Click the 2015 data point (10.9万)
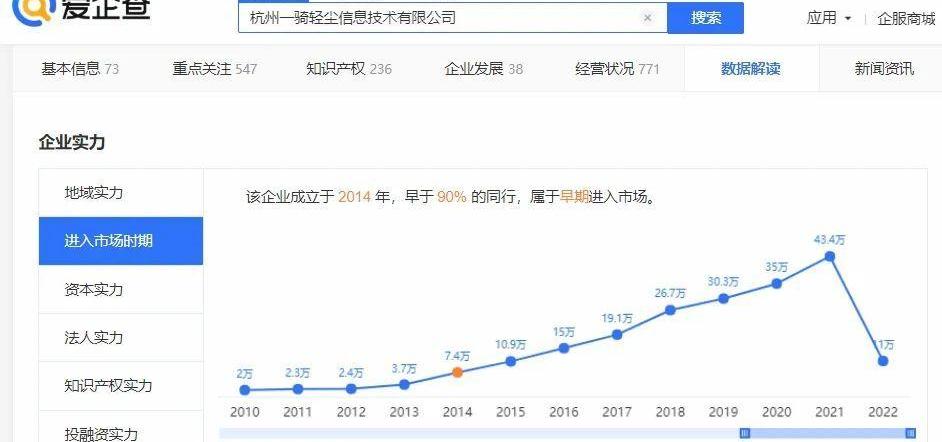The image size is (942, 442). click(511, 362)
